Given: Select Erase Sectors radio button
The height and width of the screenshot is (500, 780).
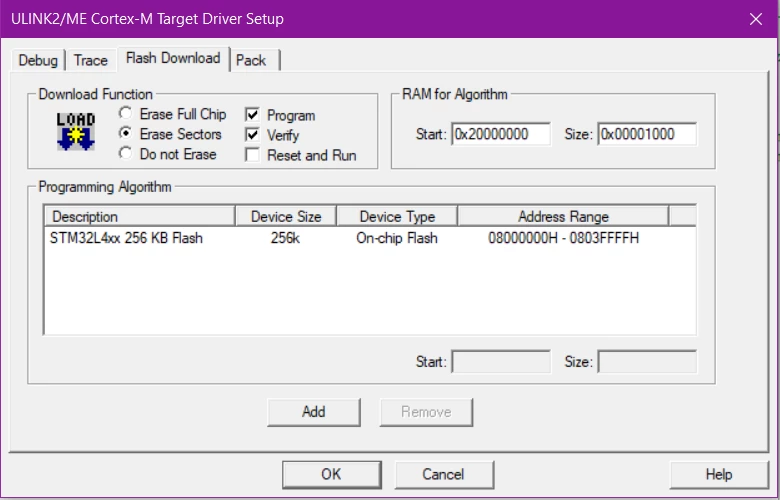Looking at the screenshot, I should 125,133.
